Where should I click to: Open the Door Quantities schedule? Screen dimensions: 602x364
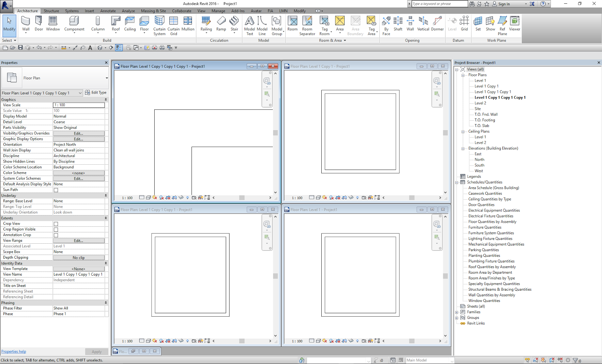coord(481,205)
